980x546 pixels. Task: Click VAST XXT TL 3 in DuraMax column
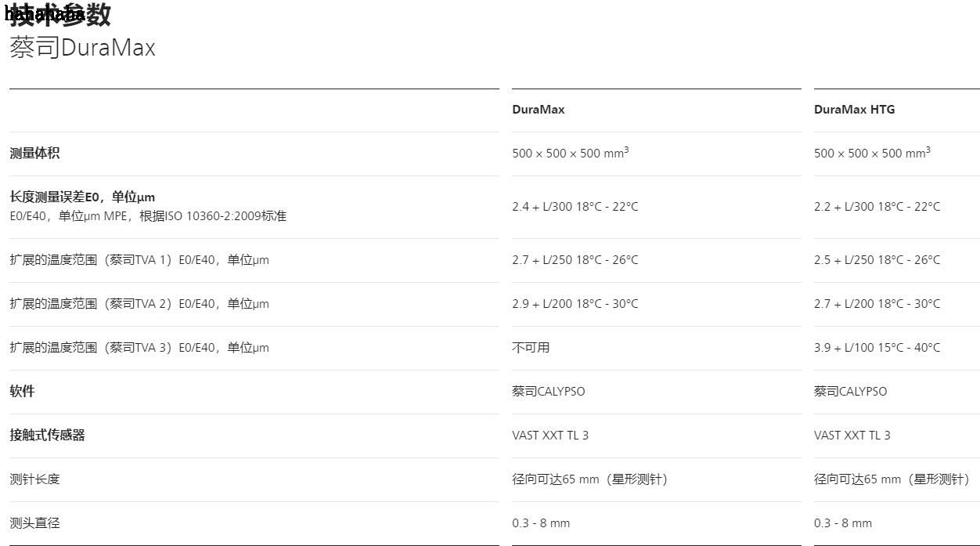pyautogui.click(x=550, y=436)
